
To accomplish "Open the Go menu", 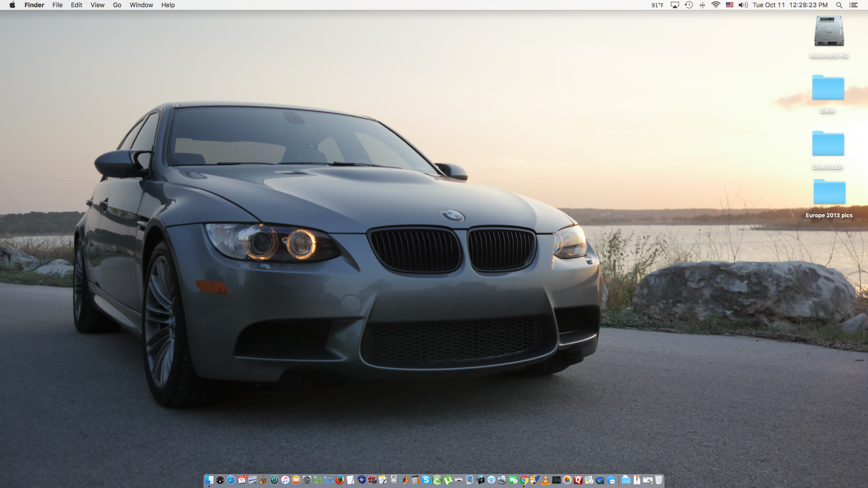I will coord(117,5).
